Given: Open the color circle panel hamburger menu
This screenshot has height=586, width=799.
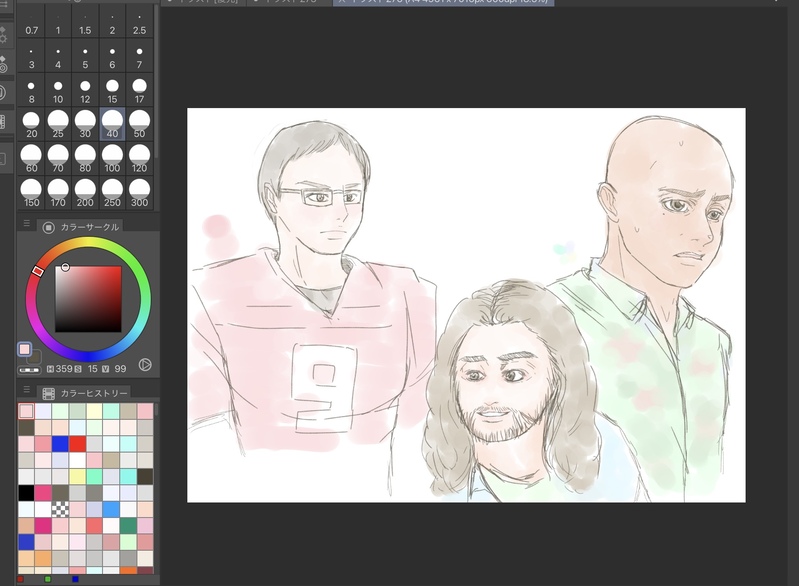Looking at the screenshot, I should pyautogui.click(x=26, y=223).
